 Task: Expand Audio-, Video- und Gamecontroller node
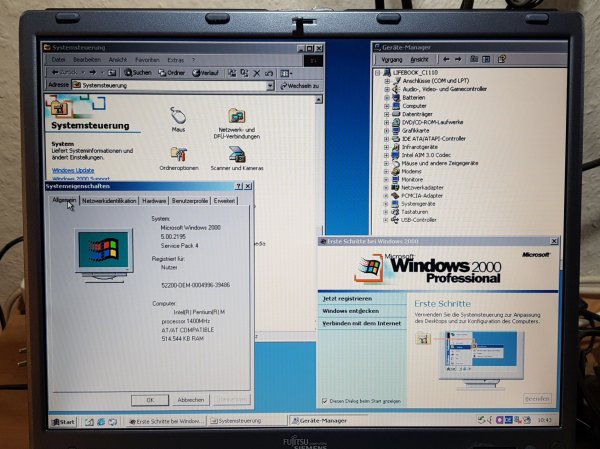pyautogui.click(x=387, y=89)
